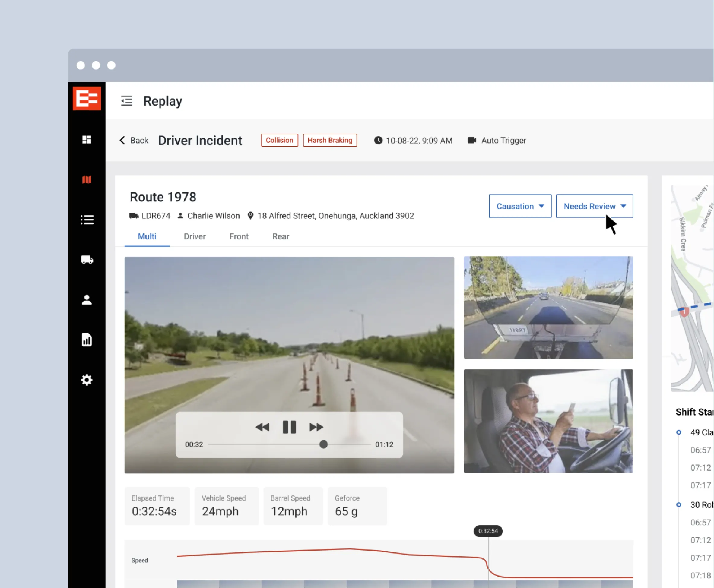
Task: Click the person icon beside Charlie Wilson
Action: [181, 216]
